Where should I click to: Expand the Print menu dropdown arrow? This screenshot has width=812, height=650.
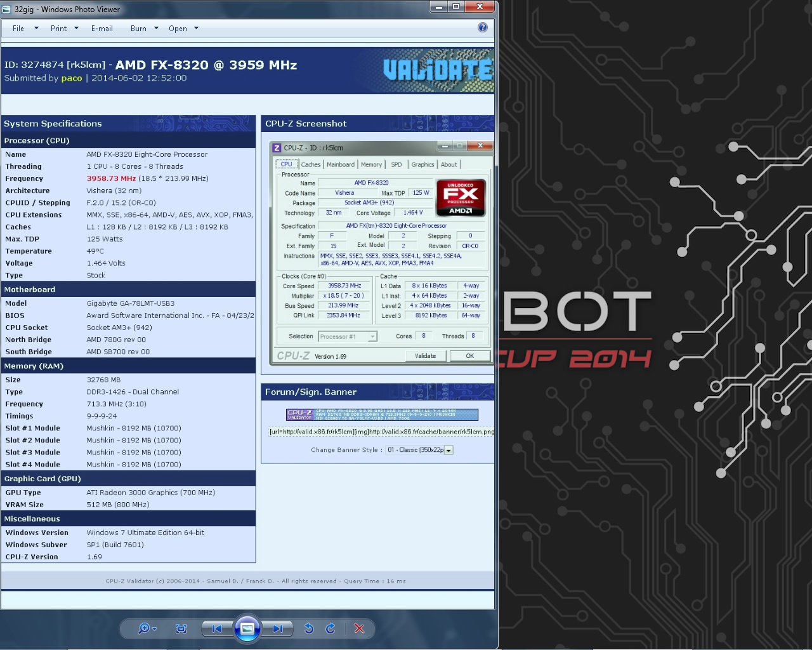pos(76,28)
